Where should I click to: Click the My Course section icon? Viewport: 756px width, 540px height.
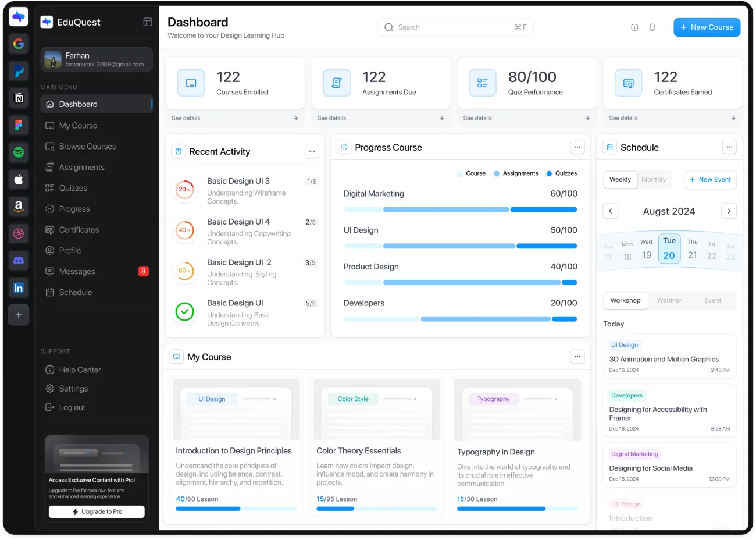(176, 357)
